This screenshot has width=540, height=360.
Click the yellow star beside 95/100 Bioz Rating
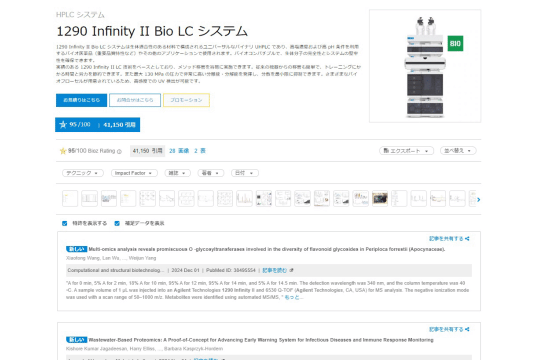[x=63, y=151]
